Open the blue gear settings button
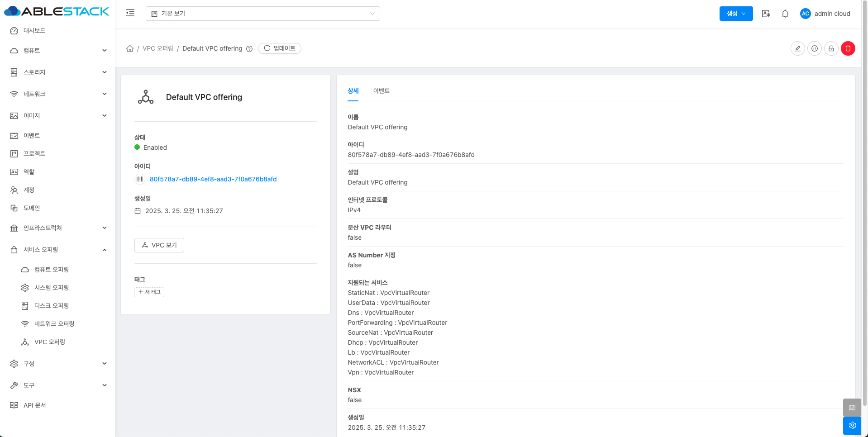The image size is (868, 437). tap(852, 425)
